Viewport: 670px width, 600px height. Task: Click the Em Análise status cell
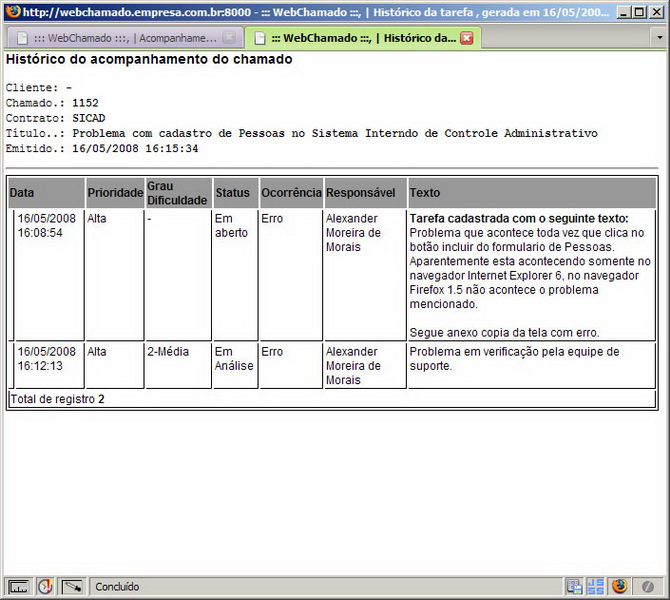[234, 359]
